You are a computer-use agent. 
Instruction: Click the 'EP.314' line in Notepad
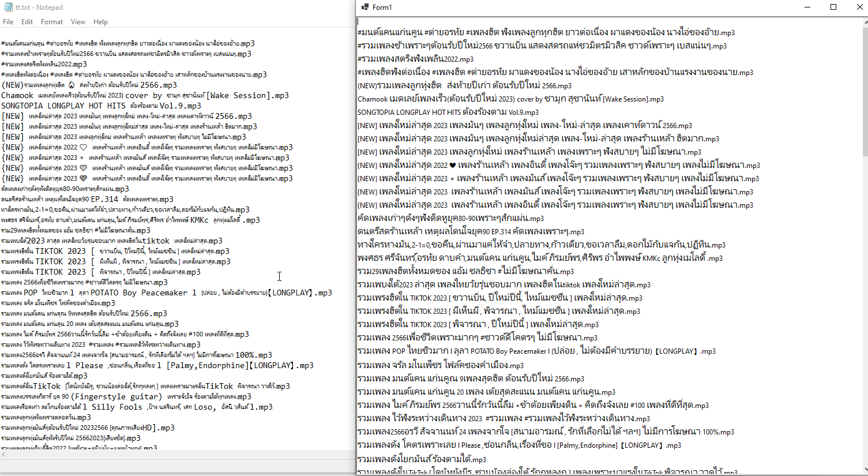(x=87, y=200)
